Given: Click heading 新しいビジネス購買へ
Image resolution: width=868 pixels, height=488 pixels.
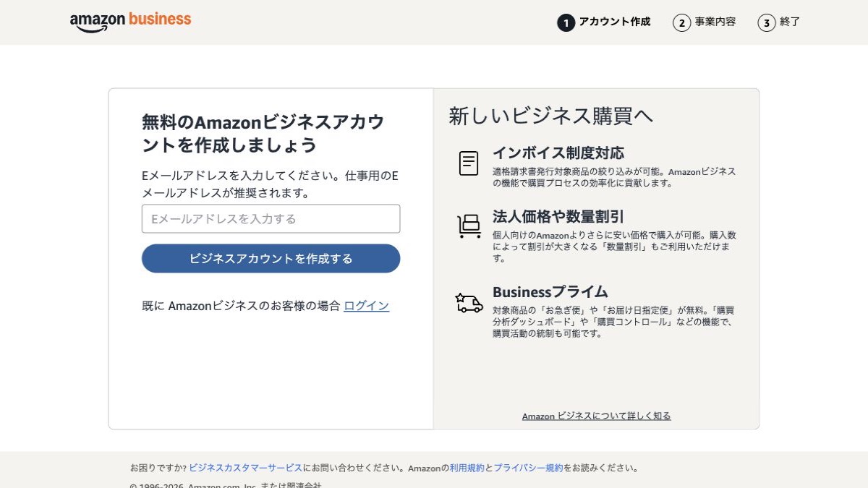Looking at the screenshot, I should point(550,116).
